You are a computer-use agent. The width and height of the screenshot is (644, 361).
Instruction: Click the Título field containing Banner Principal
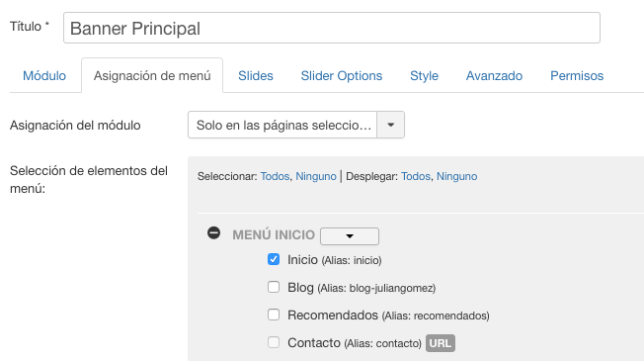(332, 28)
